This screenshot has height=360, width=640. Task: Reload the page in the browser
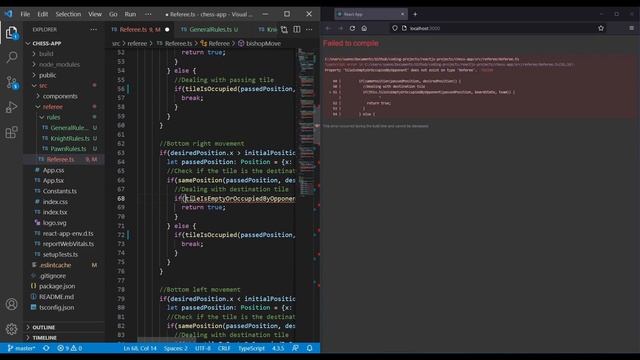click(x=352, y=28)
